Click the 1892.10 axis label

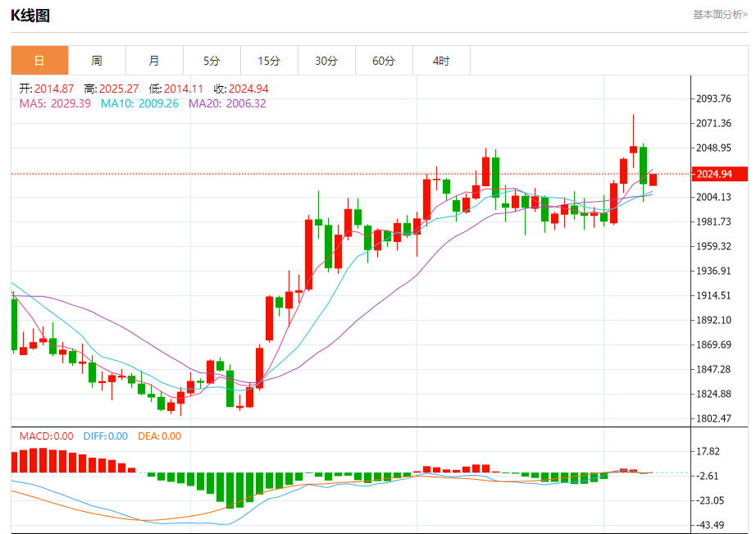click(713, 320)
